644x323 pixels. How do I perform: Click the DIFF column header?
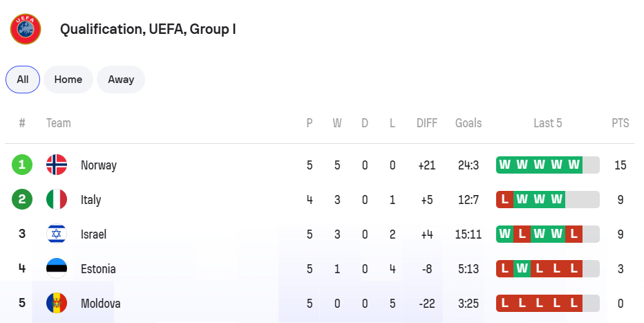coord(427,123)
